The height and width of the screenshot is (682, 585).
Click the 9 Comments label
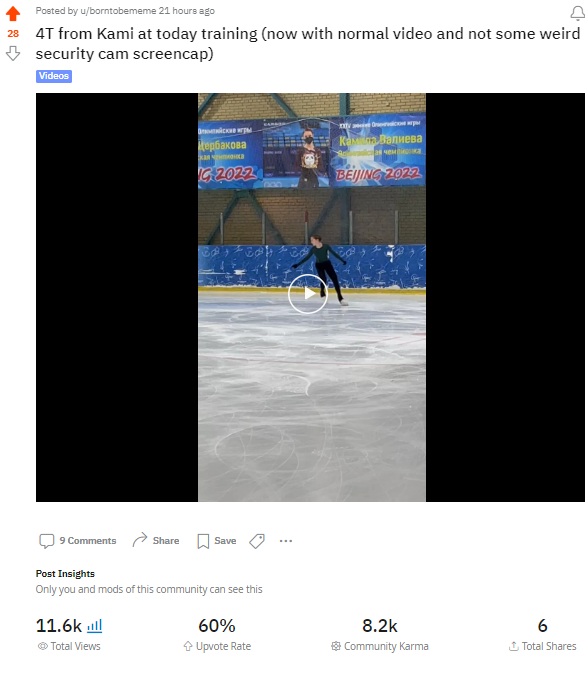pyautogui.click(x=88, y=541)
